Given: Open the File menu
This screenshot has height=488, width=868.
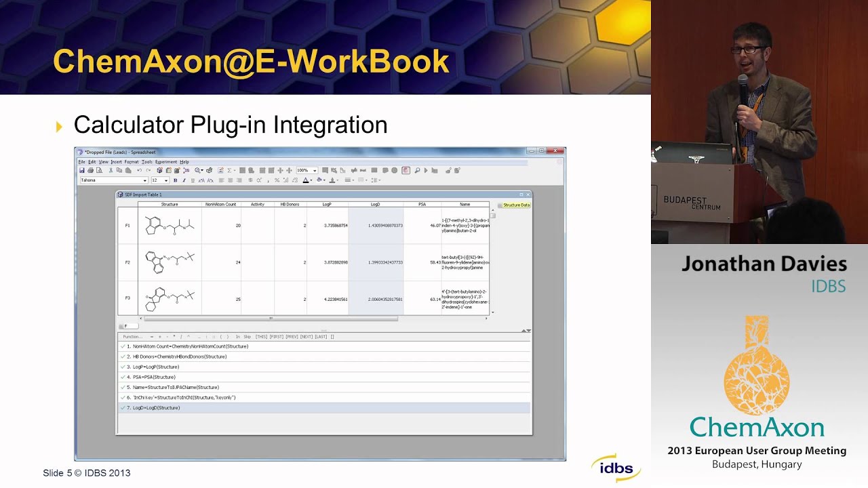Looking at the screenshot, I should 81,162.
